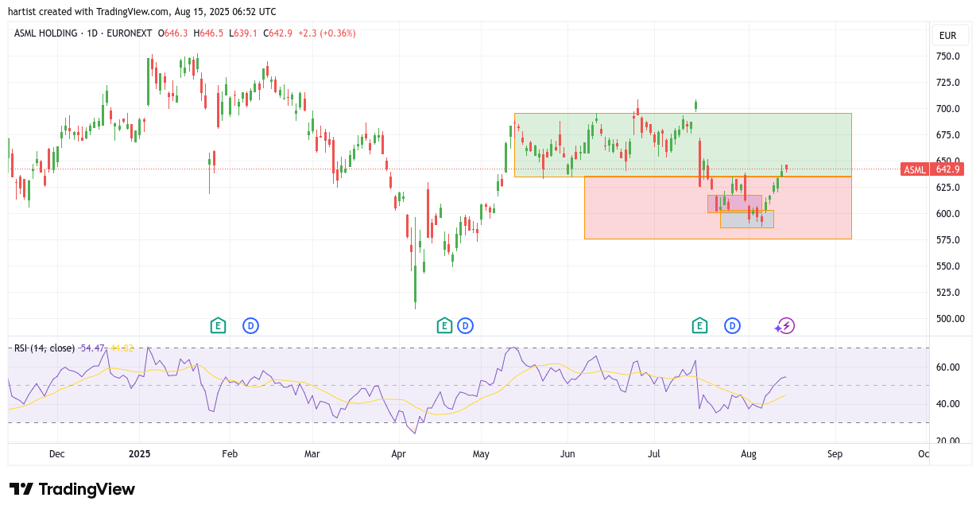
Task: Select the dividend D marker before August
Action: (x=732, y=325)
